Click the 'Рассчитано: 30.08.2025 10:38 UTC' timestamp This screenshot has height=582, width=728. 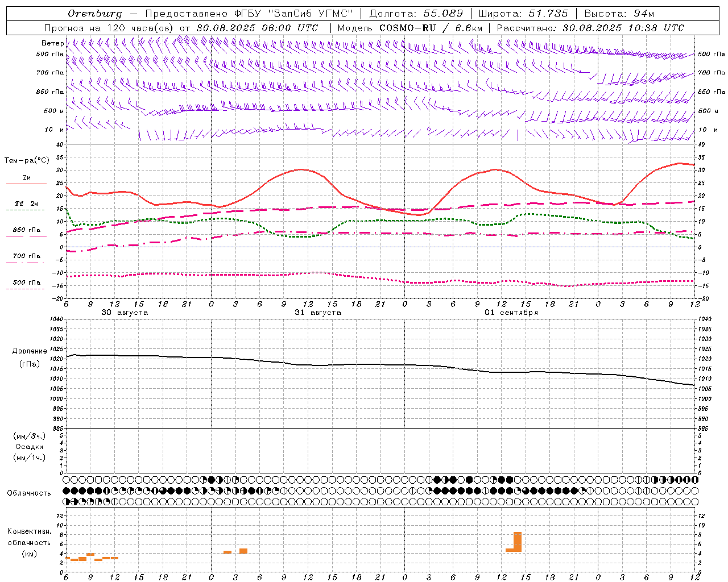coord(590,28)
